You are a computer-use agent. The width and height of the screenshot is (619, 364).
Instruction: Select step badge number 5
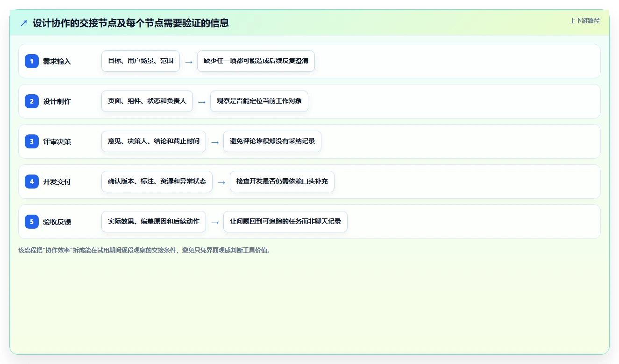tap(32, 222)
